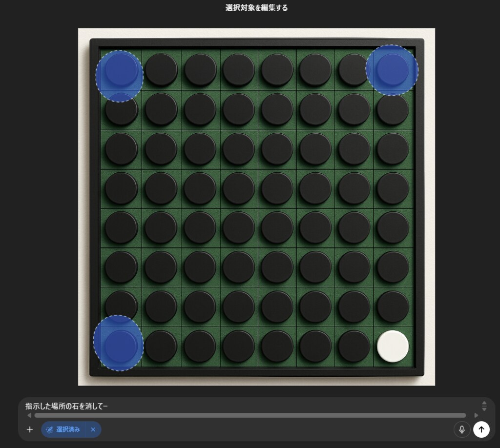The image size is (500, 448).
Task: Click the top-left blue selected region
Action: (119, 76)
